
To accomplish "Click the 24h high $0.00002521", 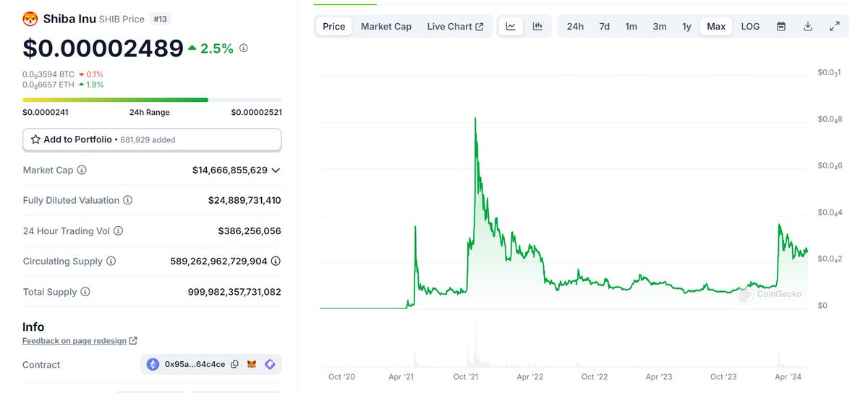I will coord(256,112).
